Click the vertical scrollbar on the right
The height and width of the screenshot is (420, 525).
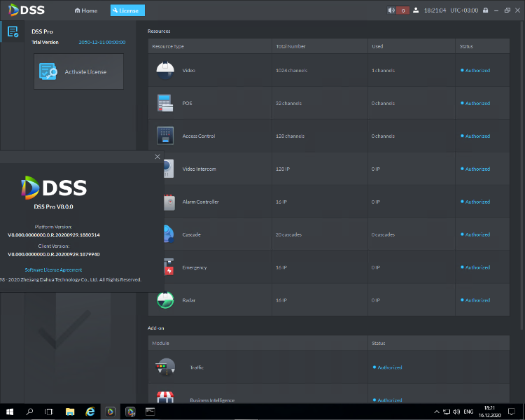point(521,174)
